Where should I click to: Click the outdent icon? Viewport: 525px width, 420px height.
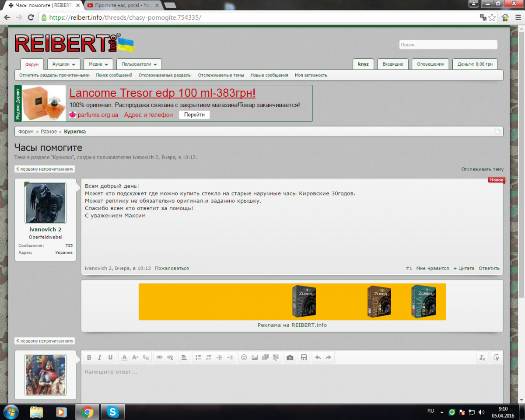tap(220, 357)
